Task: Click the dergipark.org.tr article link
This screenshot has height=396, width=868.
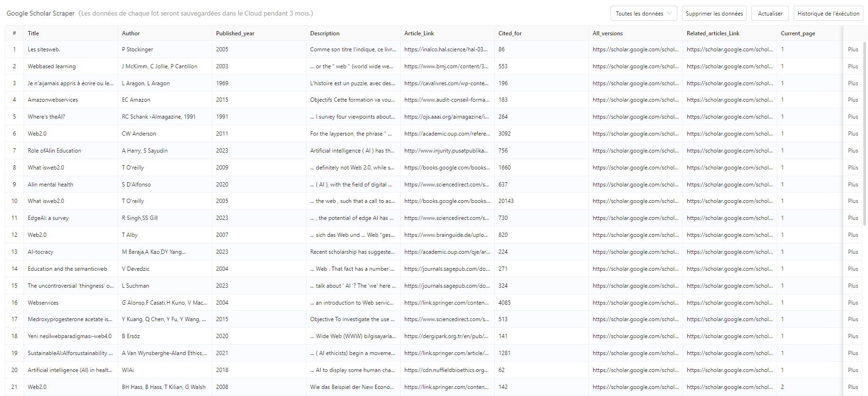Action: click(446, 336)
